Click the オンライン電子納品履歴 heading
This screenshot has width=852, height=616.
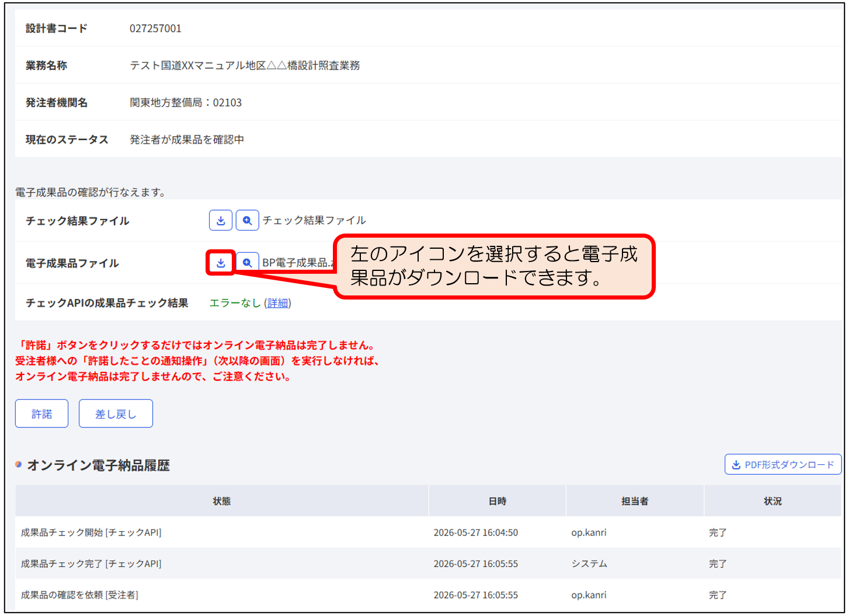[98, 465]
